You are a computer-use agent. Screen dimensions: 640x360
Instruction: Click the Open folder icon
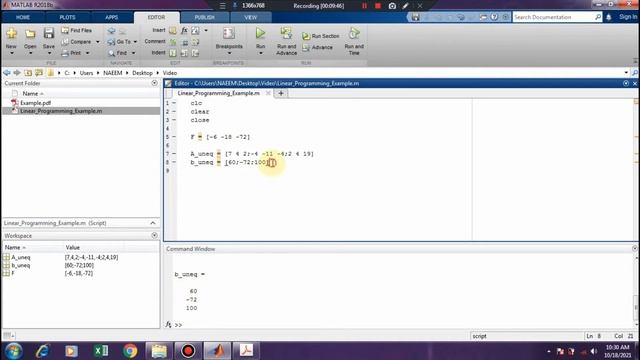[30, 33]
